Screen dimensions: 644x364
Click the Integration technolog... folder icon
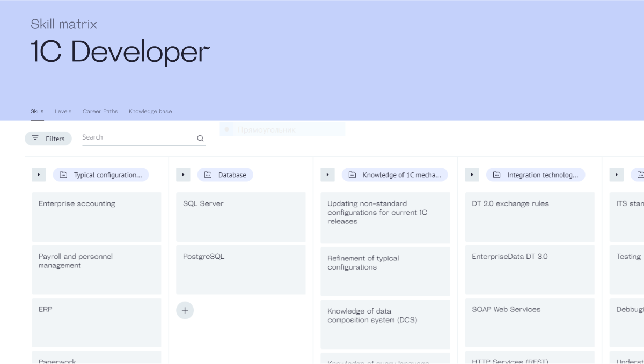pos(496,174)
